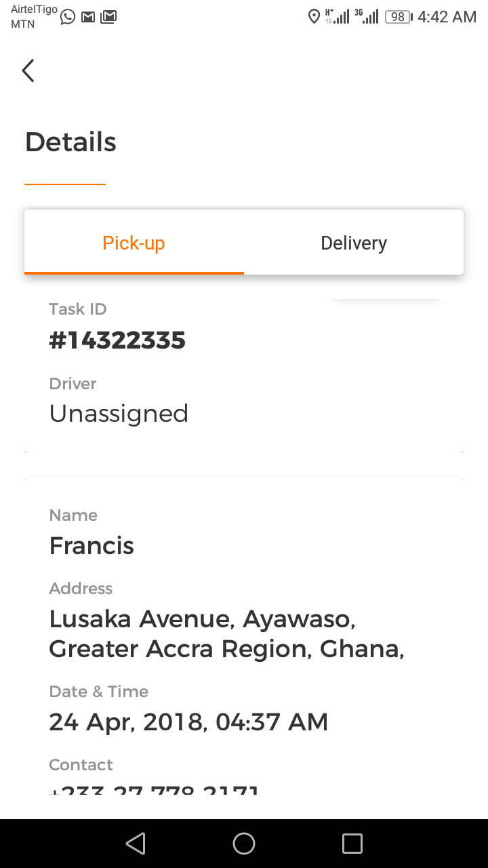The height and width of the screenshot is (868, 488).
Task: Tap the Unassigned driver value
Action: click(119, 413)
